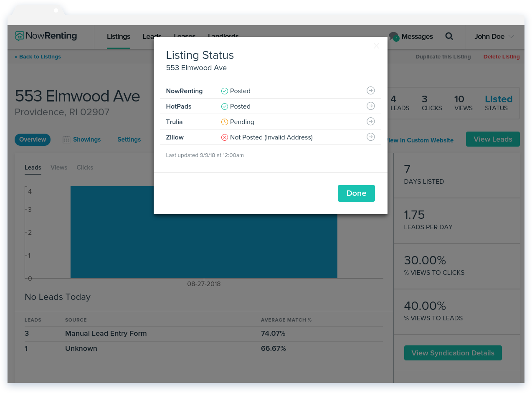
Task: Click the red Not Posted icon for Zillow
Action: pyautogui.click(x=225, y=137)
